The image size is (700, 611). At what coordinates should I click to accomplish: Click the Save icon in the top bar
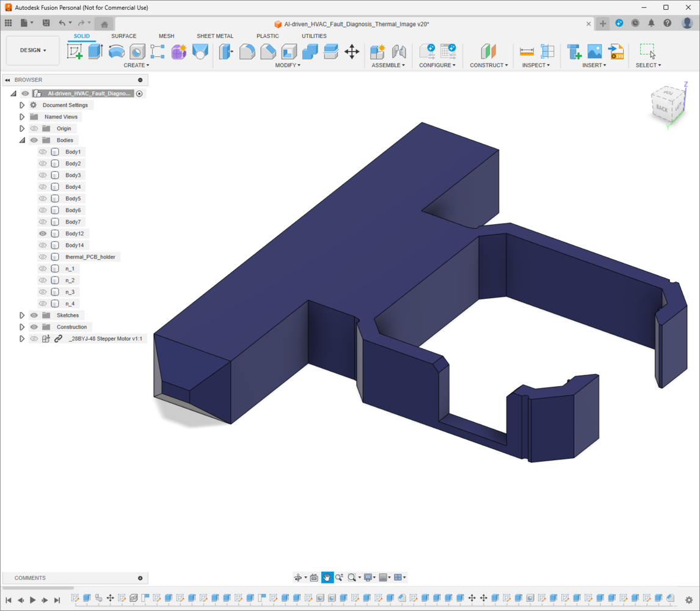coord(46,23)
